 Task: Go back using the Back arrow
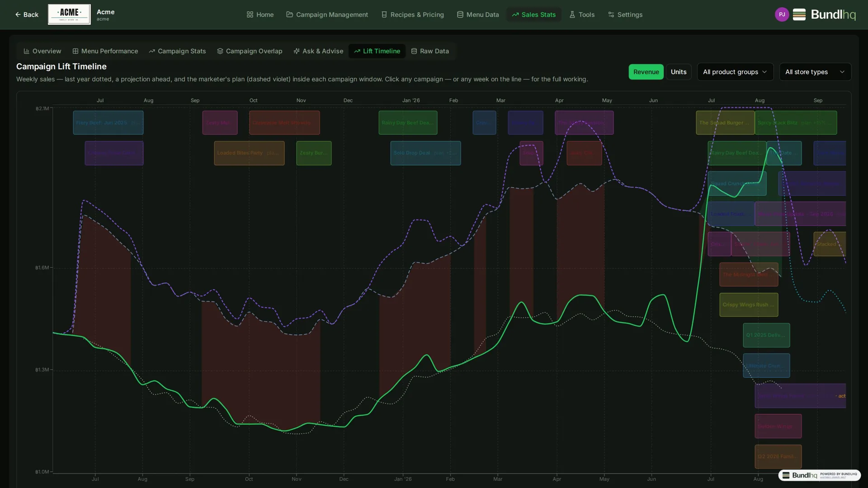(x=27, y=14)
